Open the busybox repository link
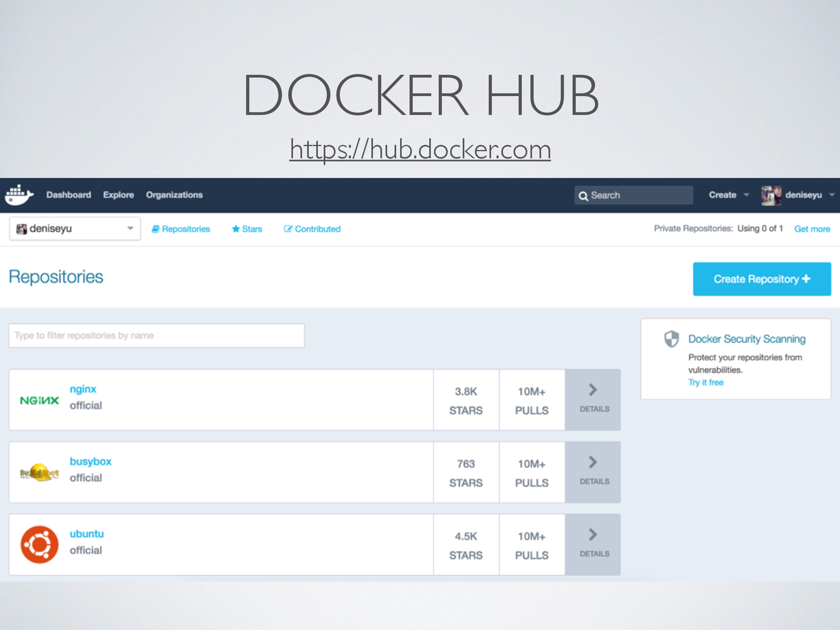 click(90, 461)
